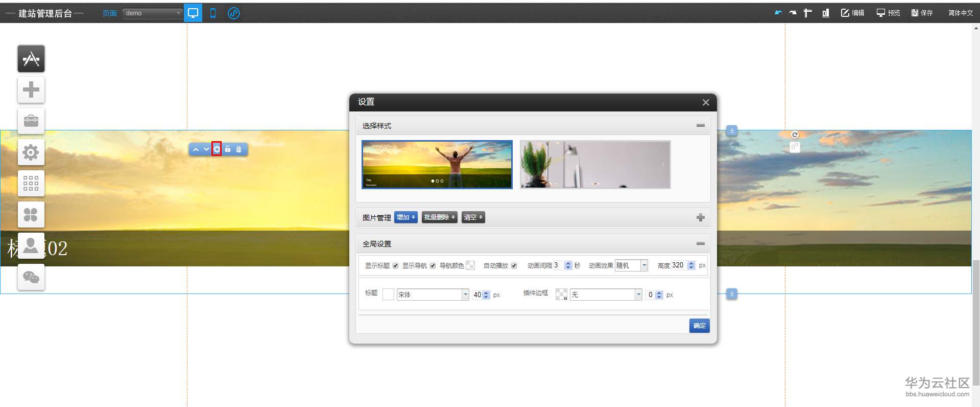
Task: Pick the 标题 font color swatch
Action: tap(388, 295)
